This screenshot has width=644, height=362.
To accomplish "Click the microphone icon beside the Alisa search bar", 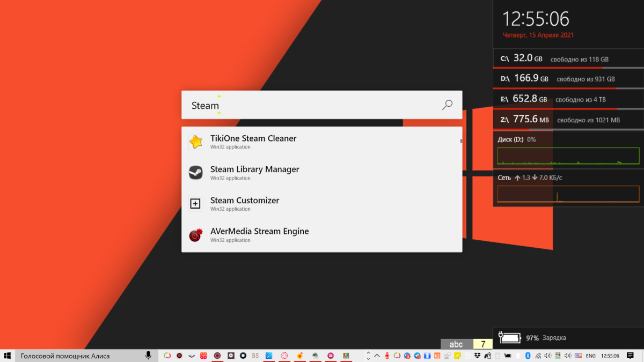I will pos(149,355).
